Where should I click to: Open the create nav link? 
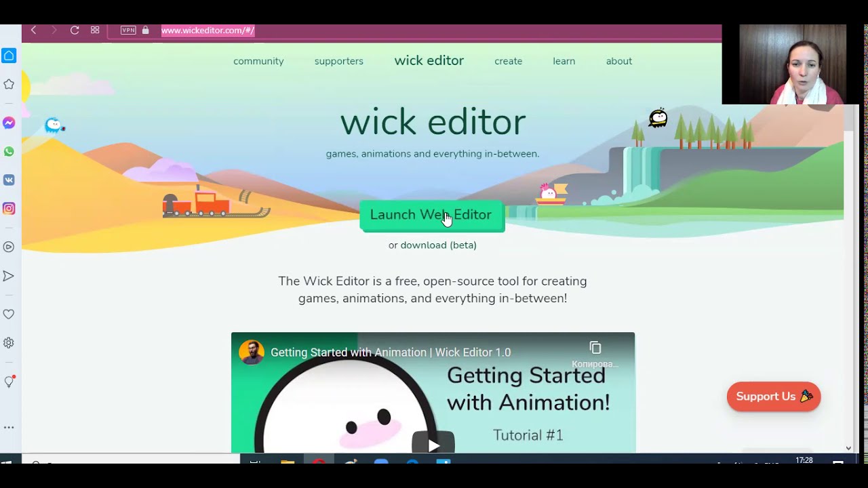coord(509,61)
